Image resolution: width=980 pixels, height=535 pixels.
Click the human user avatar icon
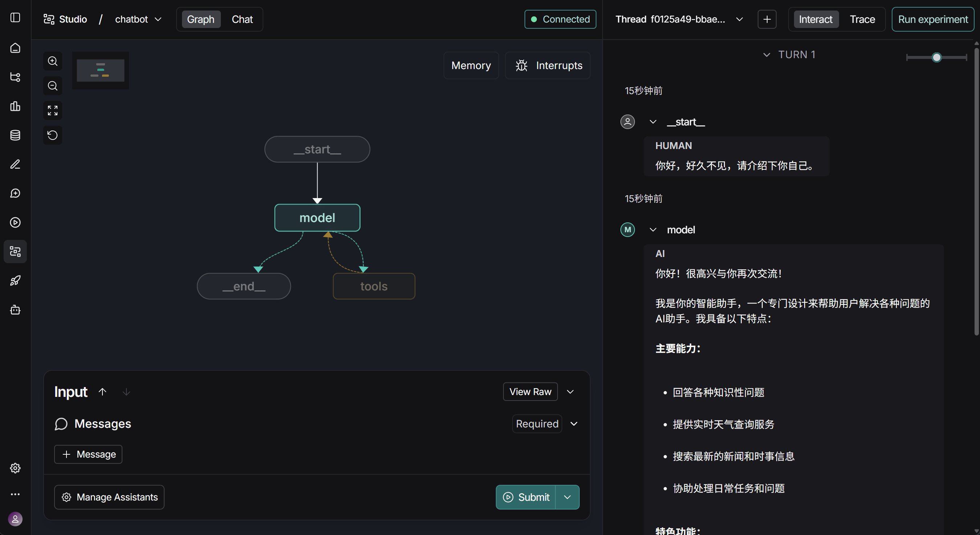(x=628, y=122)
